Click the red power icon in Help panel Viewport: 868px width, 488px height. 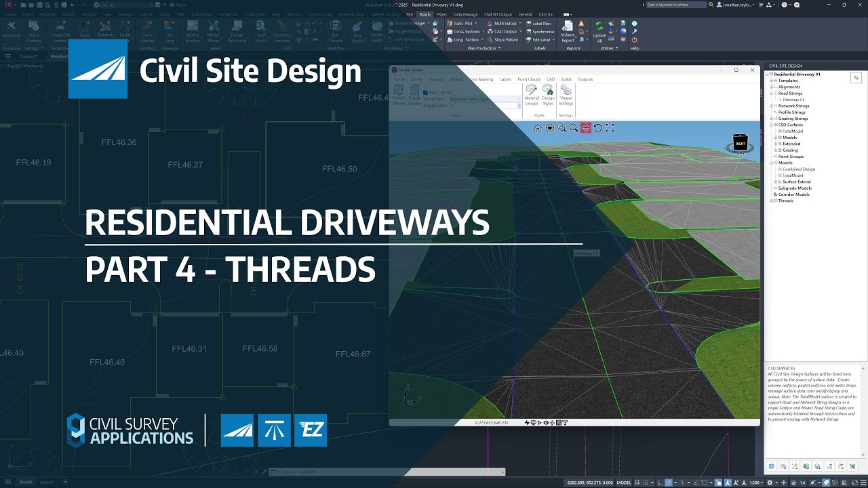pos(634,40)
